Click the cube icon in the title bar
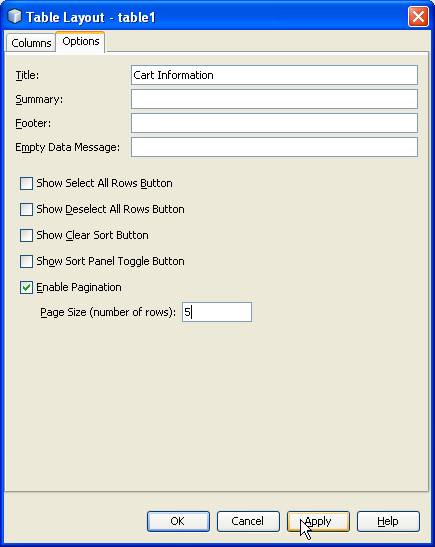This screenshot has height=547, width=435. point(15,16)
